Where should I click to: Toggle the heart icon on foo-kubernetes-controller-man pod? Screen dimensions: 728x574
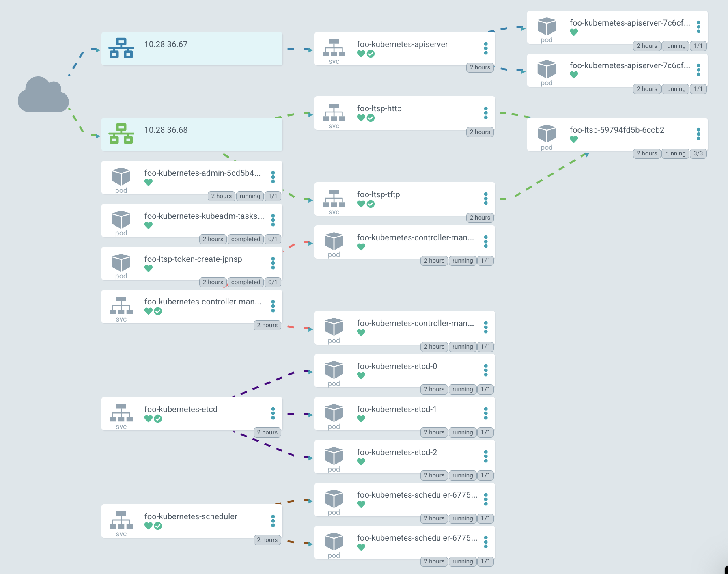361,247
